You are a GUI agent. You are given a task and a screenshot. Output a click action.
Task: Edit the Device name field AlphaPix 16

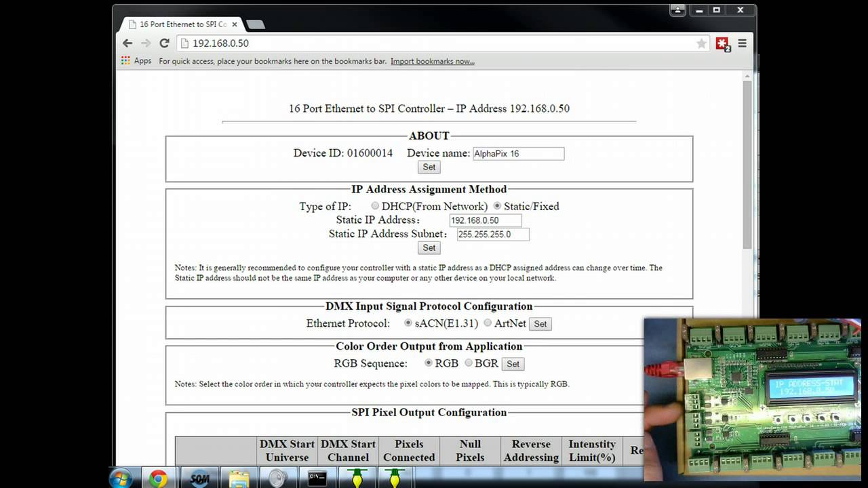coord(518,154)
